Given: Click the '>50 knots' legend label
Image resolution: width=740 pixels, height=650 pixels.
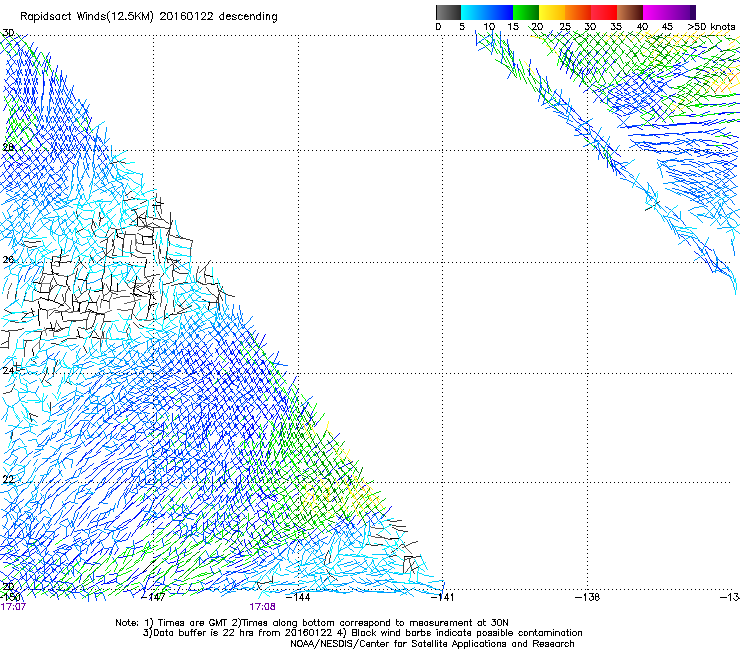Looking at the screenshot, I should pos(711,27).
